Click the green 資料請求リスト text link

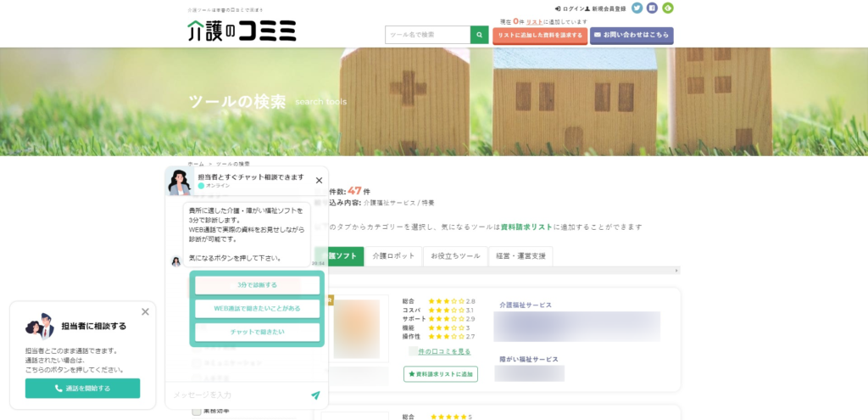tap(527, 227)
